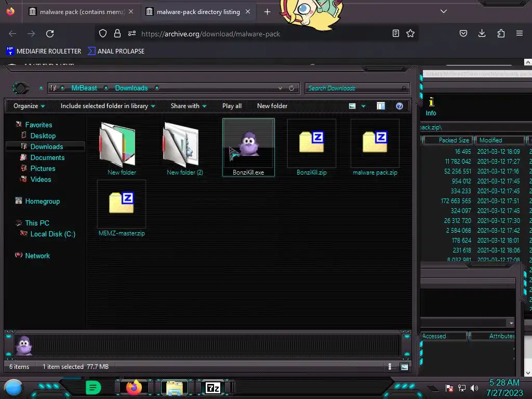The width and height of the screenshot is (532, 399).
Task: Switch to 7-Zip on the taskbar
Action: (x=213, y=388)
